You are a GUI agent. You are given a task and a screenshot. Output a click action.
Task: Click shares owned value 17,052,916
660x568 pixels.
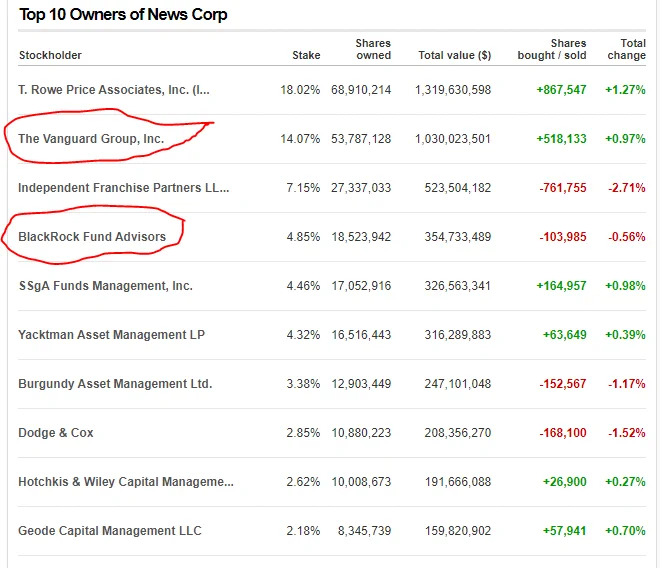(361, 286)
